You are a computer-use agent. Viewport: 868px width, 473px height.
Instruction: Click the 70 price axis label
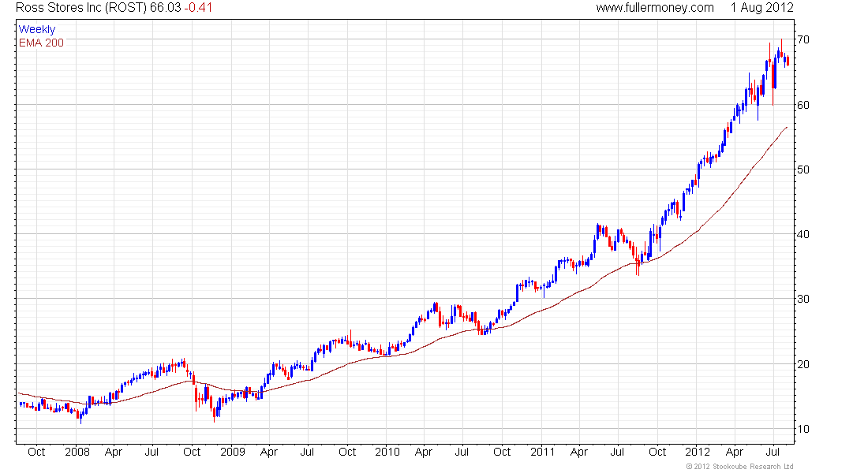(x=803, y=40)
